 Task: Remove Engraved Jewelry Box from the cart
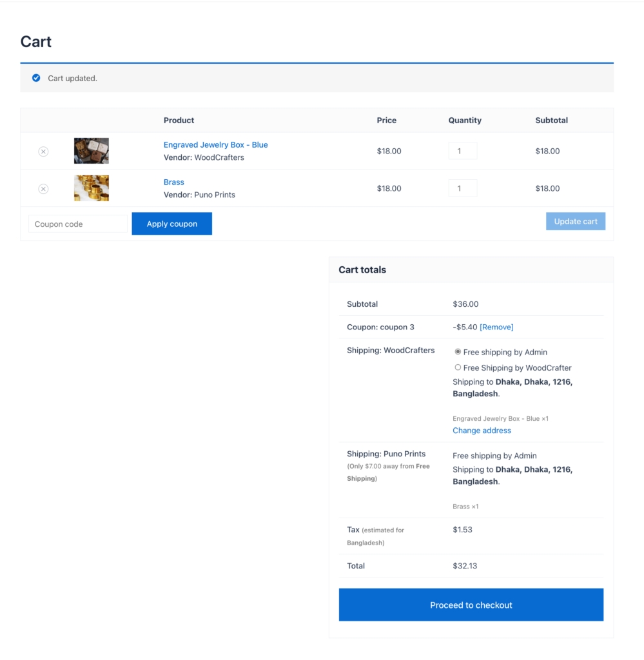tap(43, 151)
